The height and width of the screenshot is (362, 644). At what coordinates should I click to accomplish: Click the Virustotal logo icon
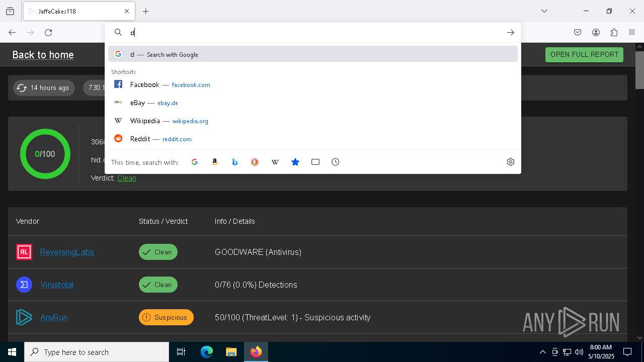24,285
